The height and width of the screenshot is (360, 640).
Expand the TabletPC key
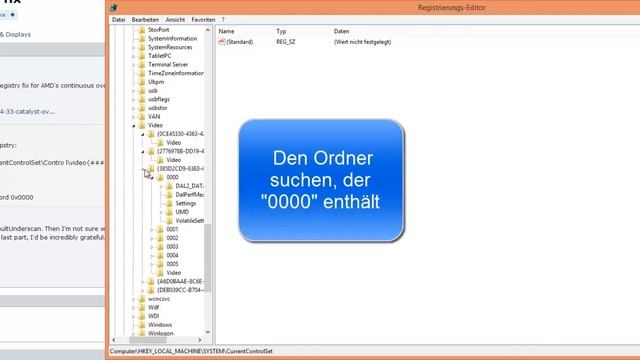coord(133,56)
